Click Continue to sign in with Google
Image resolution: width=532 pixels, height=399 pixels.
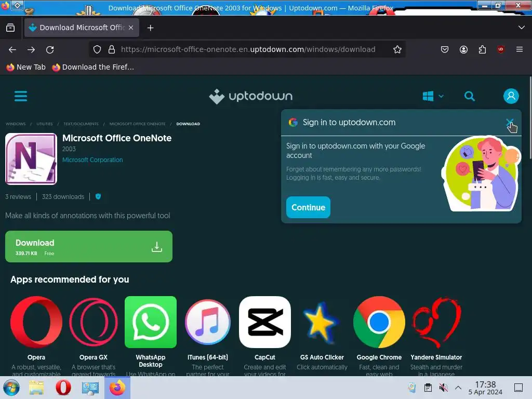pos(308,207)
